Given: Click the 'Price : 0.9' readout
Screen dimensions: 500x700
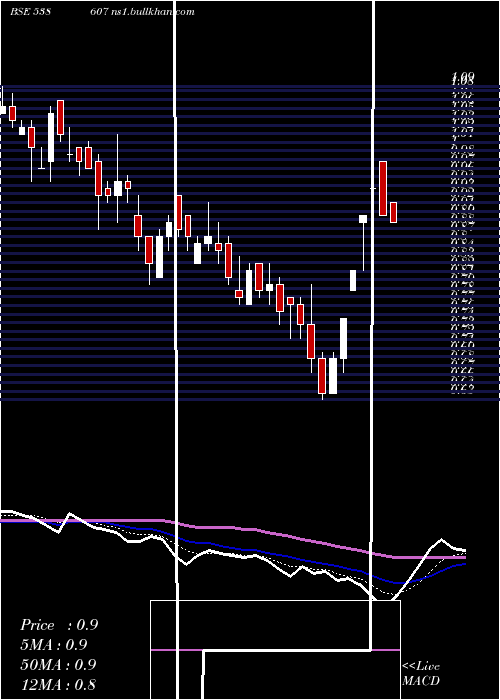Looking at the screenshot, I should point(59,625).
